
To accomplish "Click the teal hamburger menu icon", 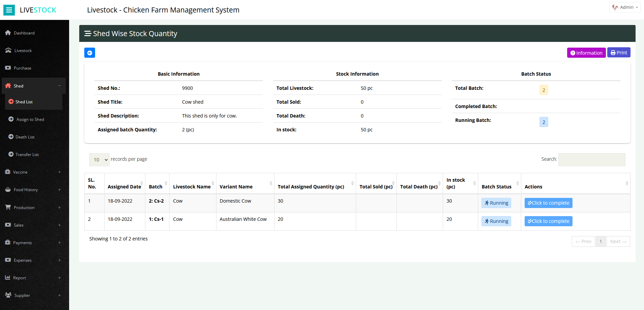I will (x=9, y=10).
